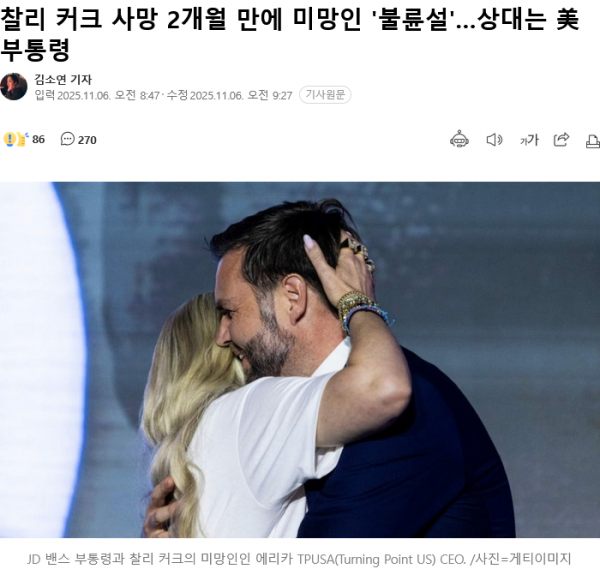
Task: Click the thumbs-up reaction emoji
Action: point(23,139)
